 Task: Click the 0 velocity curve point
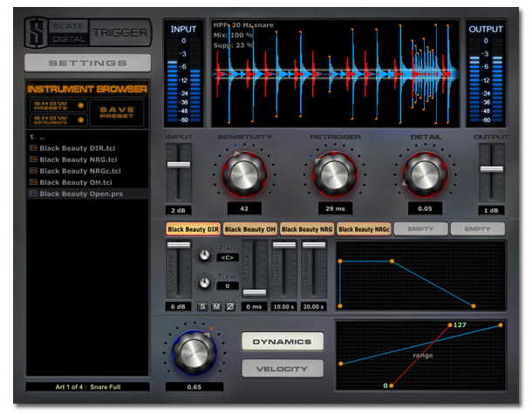tap(392, 385)
